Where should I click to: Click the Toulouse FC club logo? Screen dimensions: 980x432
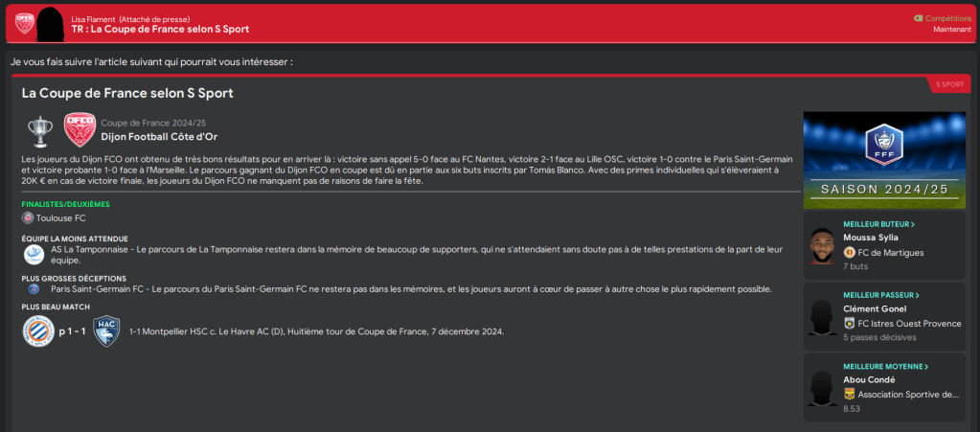click(x=28, y=218)
